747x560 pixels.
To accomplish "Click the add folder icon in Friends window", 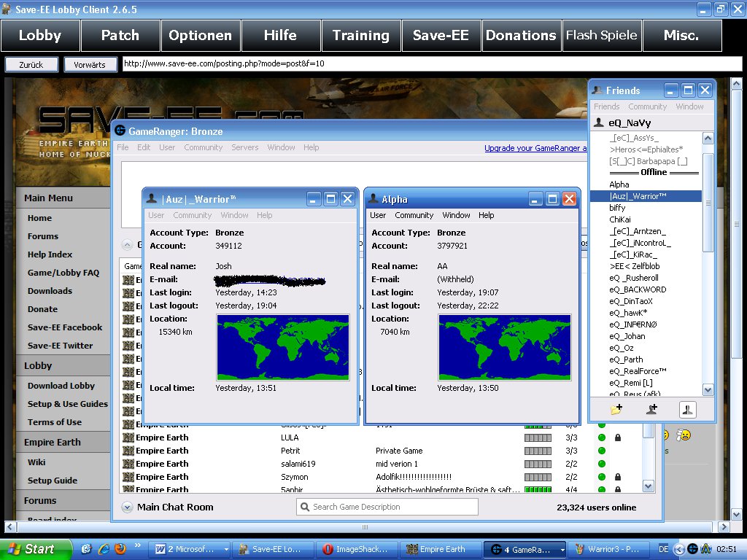I will (616, 410).
